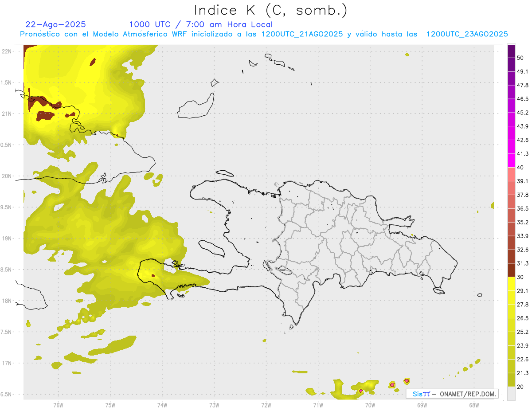This screenshot has height=411, width=532.
Task: Click the legend value "25.2"
Action: [523, 332]
